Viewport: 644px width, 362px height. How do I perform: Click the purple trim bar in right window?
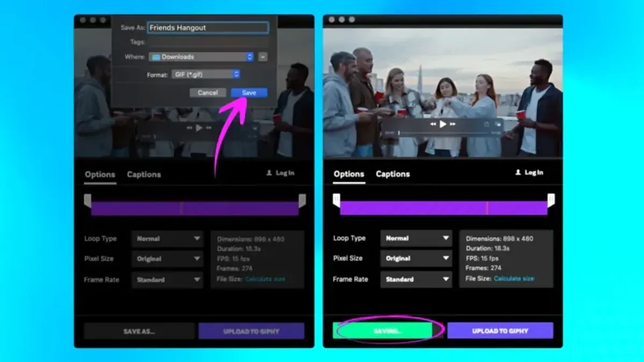[x=443, y=208]
